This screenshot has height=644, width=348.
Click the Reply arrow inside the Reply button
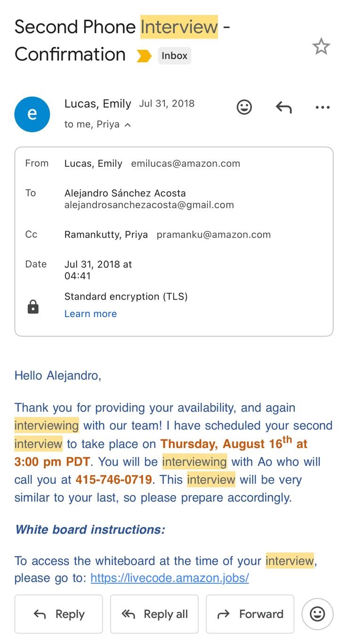click(40, 614)
